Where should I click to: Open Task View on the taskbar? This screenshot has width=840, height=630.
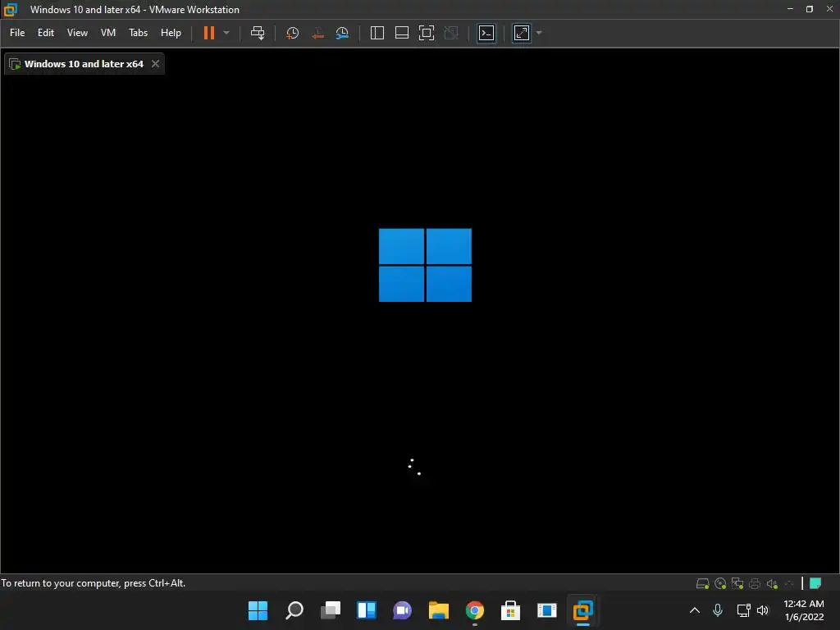(331, 610)
